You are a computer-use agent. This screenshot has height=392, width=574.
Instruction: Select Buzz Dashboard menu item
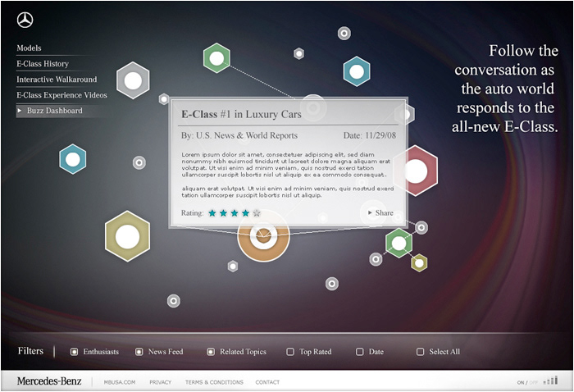click(55, 111)
